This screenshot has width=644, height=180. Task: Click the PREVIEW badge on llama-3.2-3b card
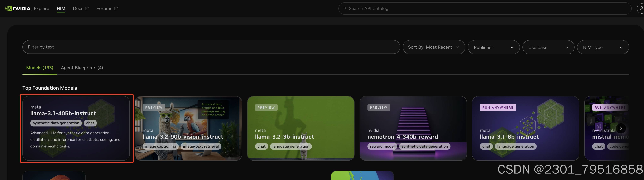pos(266,108)
